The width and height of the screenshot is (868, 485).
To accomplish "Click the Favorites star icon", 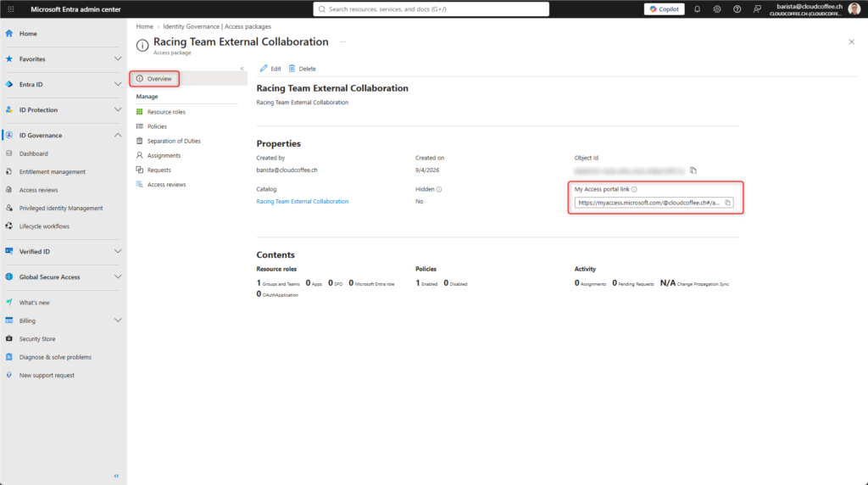I will (x=8, y=59).
